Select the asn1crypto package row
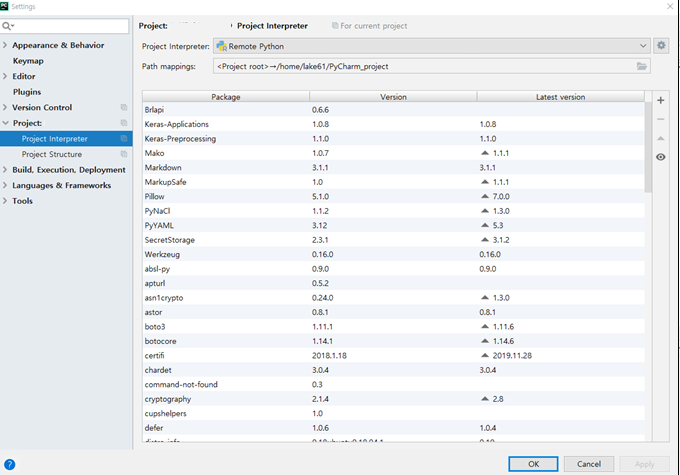 coord(393,298)
